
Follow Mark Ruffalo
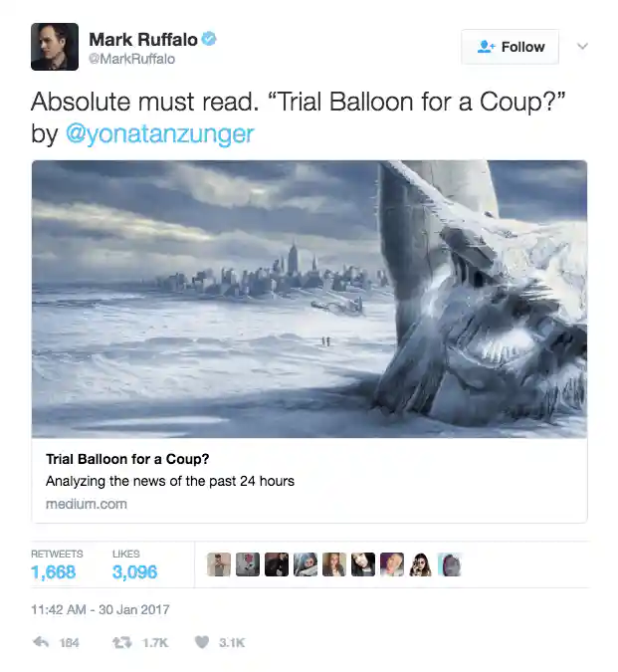pyautogui.click(x=510, y=47)
